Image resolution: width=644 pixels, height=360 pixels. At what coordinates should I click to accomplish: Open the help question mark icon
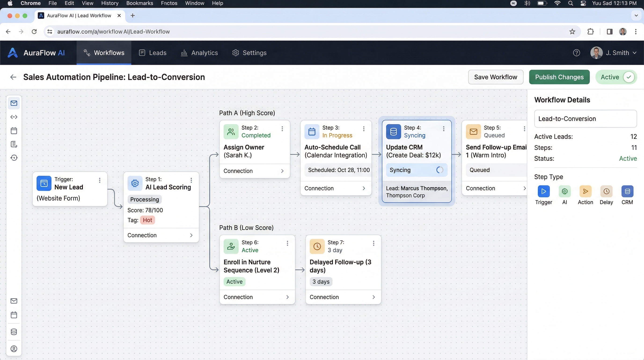[577, 52]
